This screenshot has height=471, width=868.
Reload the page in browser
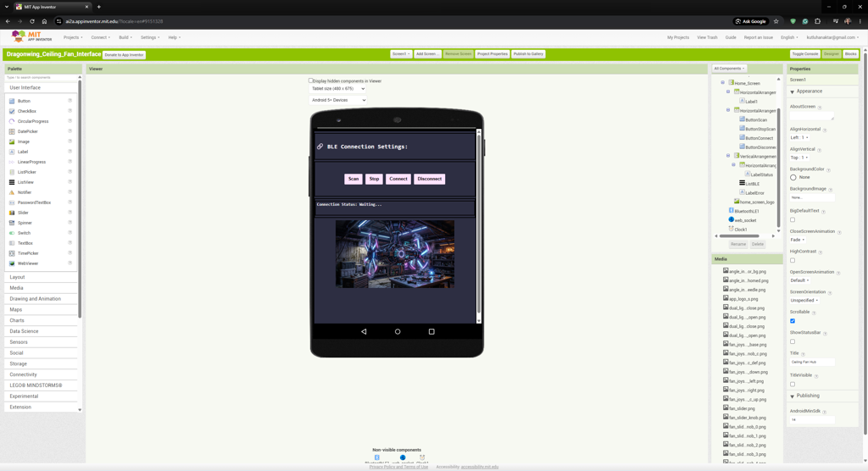coord(32,21)
